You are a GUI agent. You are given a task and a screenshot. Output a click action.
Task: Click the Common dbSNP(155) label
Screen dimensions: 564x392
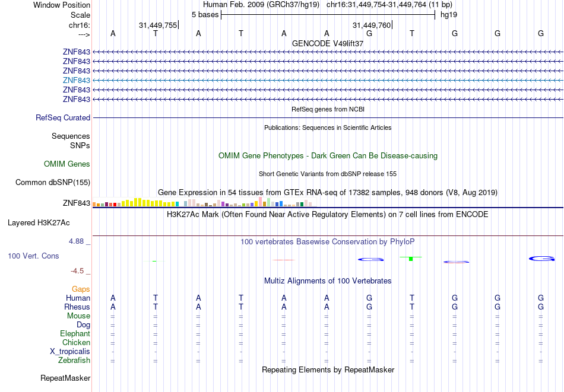[x=53, y=183]
